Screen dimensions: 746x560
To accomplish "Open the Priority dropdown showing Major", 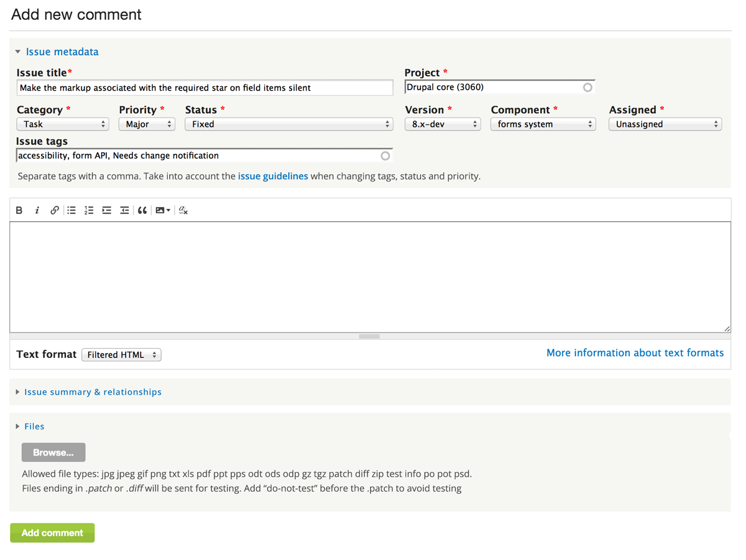I will point(147,124).
